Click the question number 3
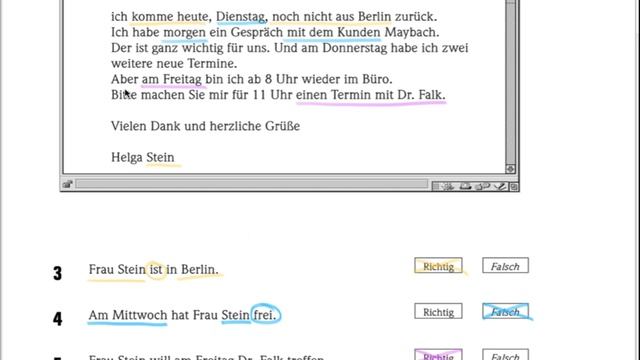The width and height of the screenshot is (640, 360). pos(57,273)
